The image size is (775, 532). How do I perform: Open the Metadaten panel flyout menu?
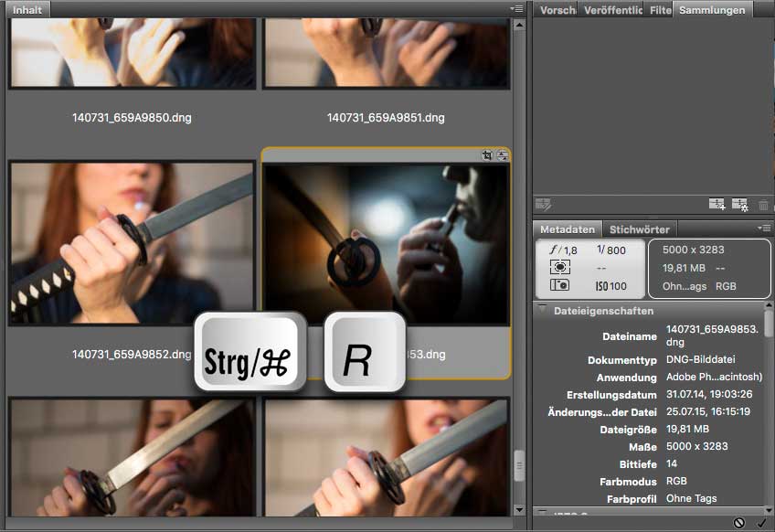click(x=763, y=229)
